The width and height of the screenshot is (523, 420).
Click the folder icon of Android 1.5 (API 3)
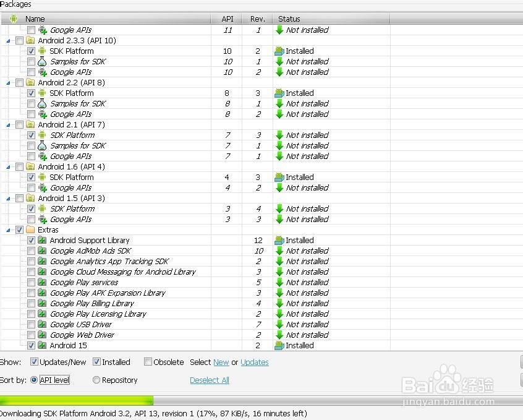tap(30, 198)
